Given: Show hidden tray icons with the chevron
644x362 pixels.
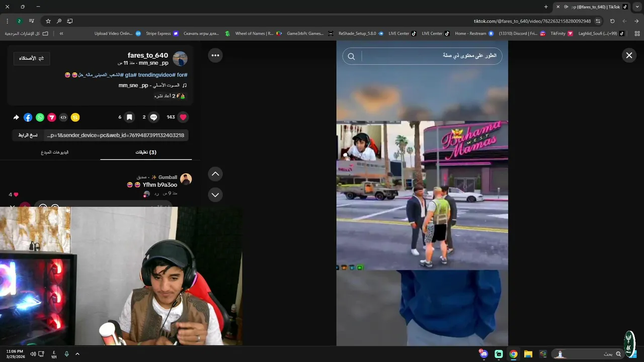Looking at the screenshot, I should 77,354.
